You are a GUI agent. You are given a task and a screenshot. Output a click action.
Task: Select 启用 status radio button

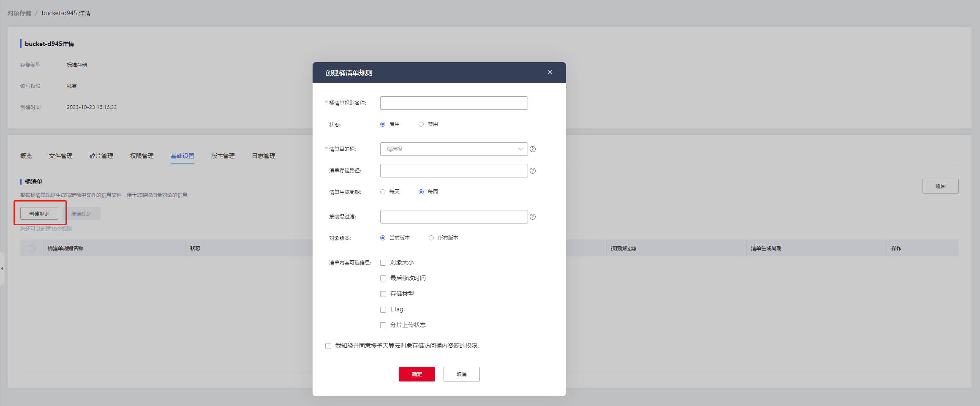click(383, 124)
